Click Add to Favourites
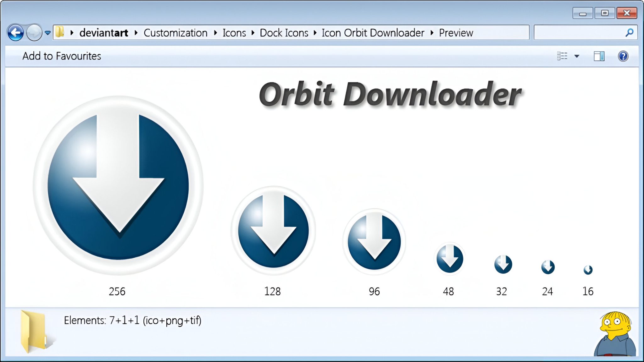This screenshot has height=362, width=644. [x=62, y=56]
